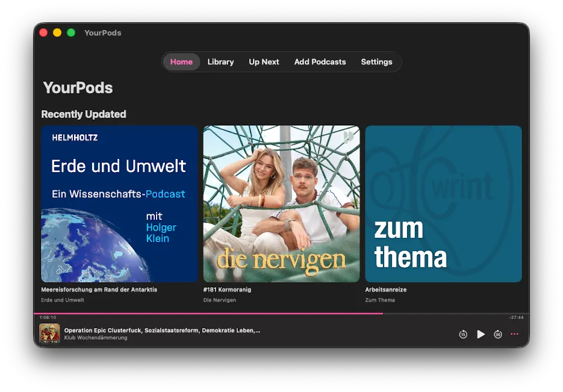Screen dimensions: 563x392
Task: Click the pink playback progress bar
Action: click(x=241, y=313)
